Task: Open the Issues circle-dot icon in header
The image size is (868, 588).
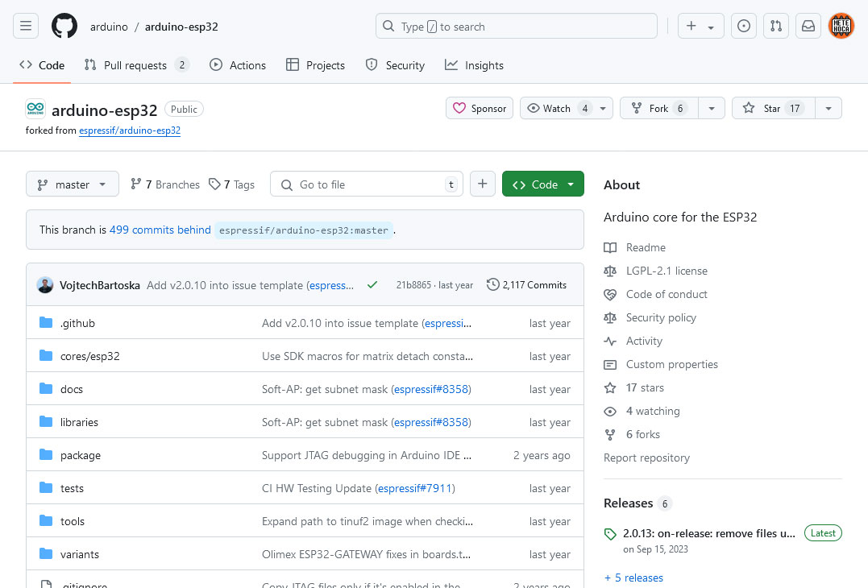Action: click(x=743, y=26)
